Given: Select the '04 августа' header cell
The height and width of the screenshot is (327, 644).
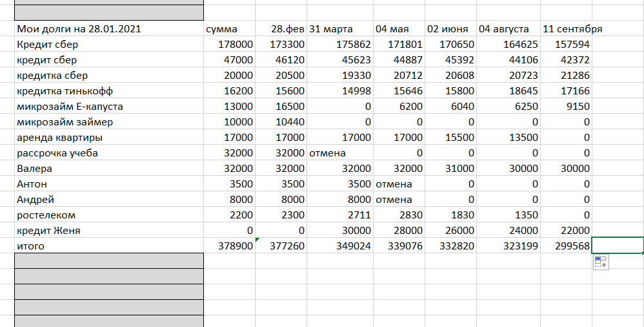Looking at the screenshot, I should [508, 29].
